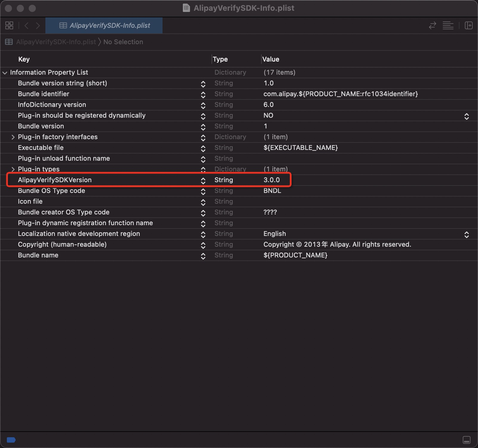478x448 pixels.
Task: Go back with the left chevron
Action: click(27, 25)
